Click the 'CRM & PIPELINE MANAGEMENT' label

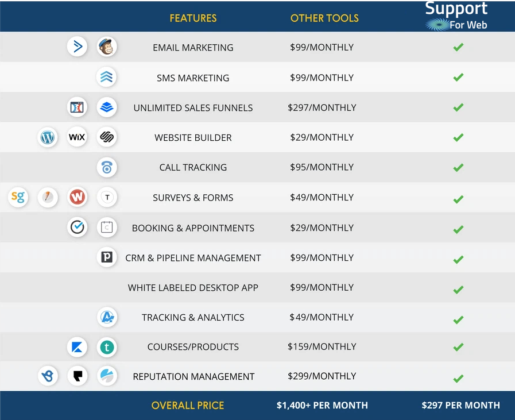[193, 258]
